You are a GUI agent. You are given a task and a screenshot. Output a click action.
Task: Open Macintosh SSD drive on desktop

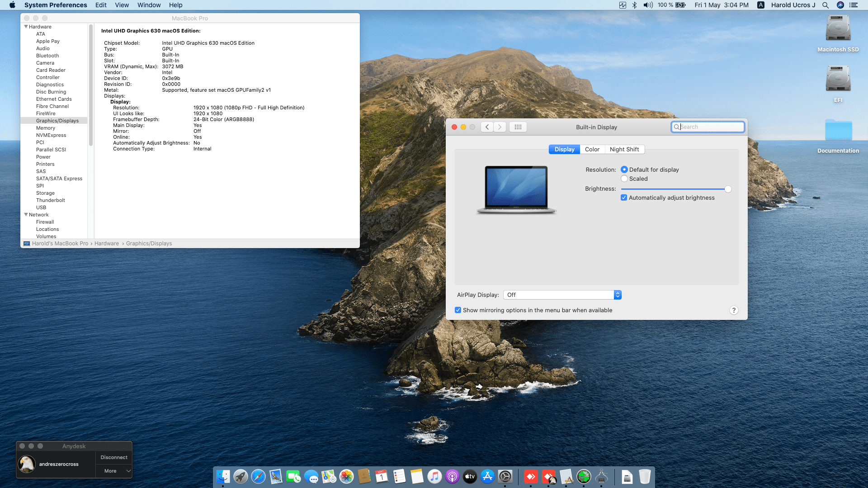(x=838, y=34)
